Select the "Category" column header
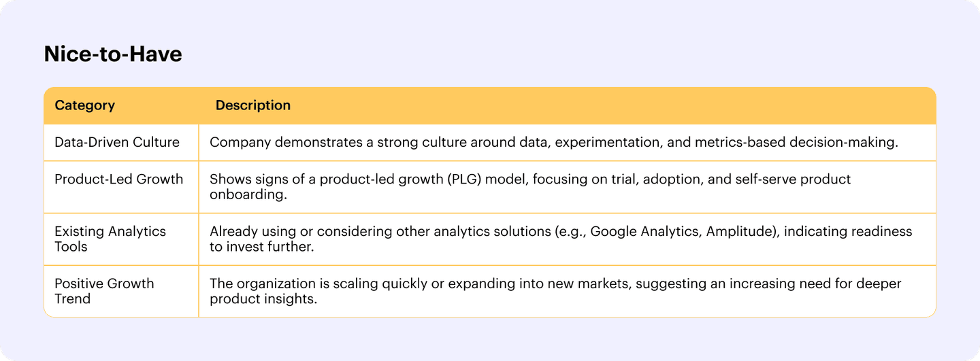 coord(84,105)
